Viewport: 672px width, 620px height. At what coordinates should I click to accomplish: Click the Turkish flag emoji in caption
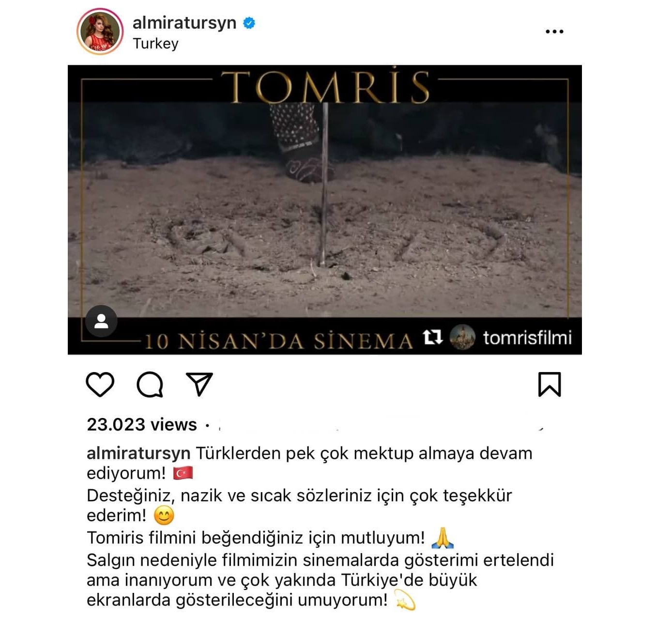click(x=183, y=473)
